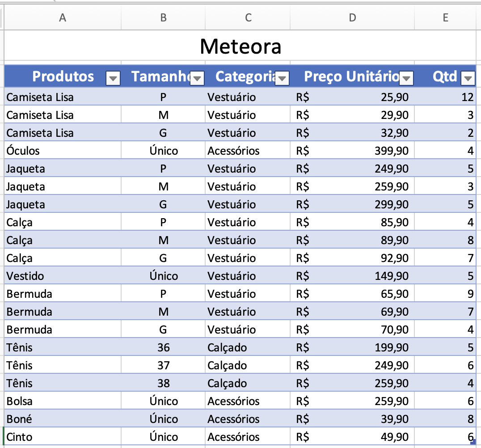Select column D header

[353, 17]
